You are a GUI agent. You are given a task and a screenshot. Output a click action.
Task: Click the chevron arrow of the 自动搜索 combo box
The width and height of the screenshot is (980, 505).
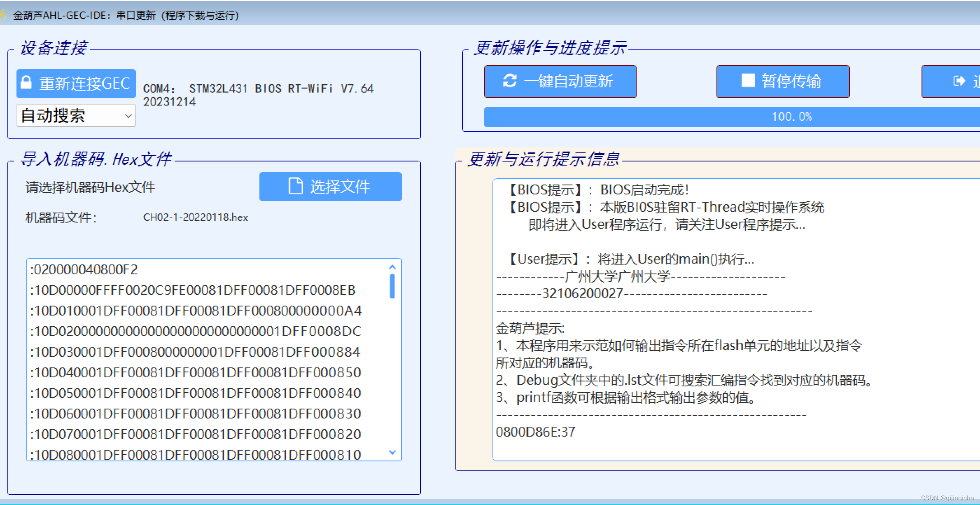128,116
